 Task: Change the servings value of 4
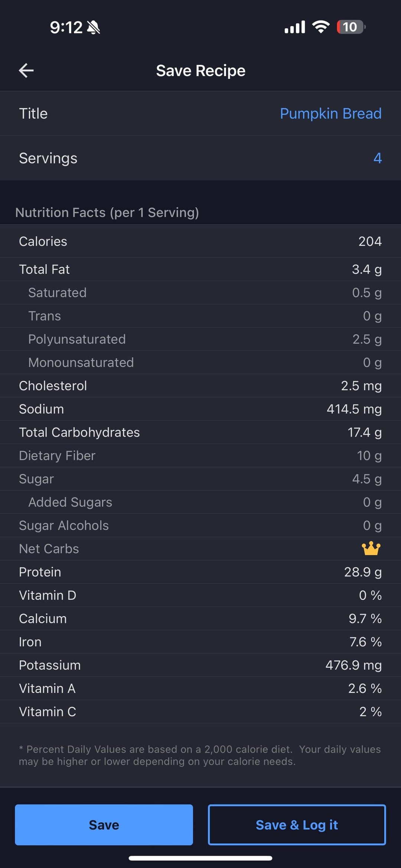377,158
